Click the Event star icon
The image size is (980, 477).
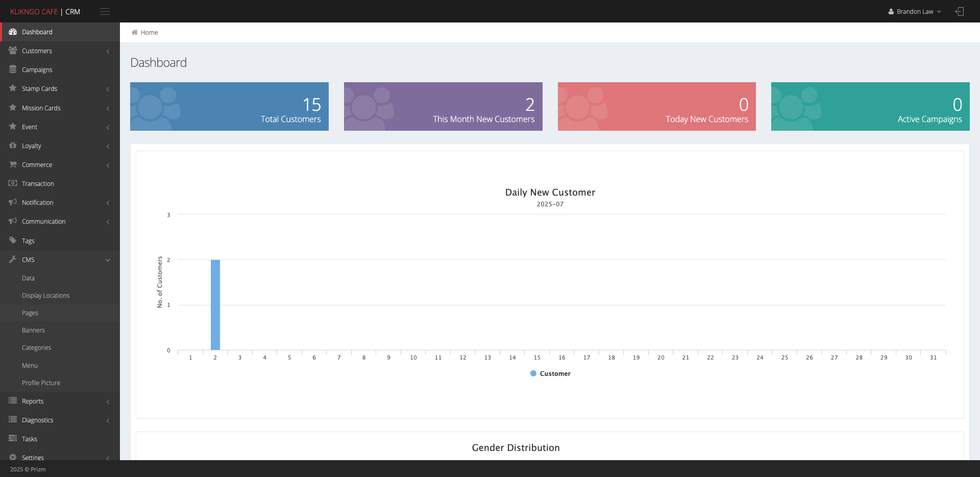pos(13,127)
